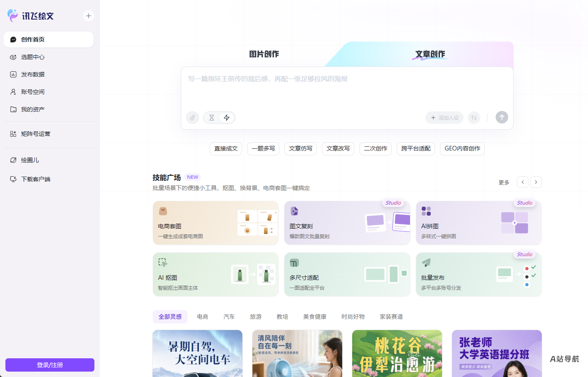Click the 讯飞绘文 logo
Image resolution: width=588 pixels, height=377 pixels.
click(31, 16)
